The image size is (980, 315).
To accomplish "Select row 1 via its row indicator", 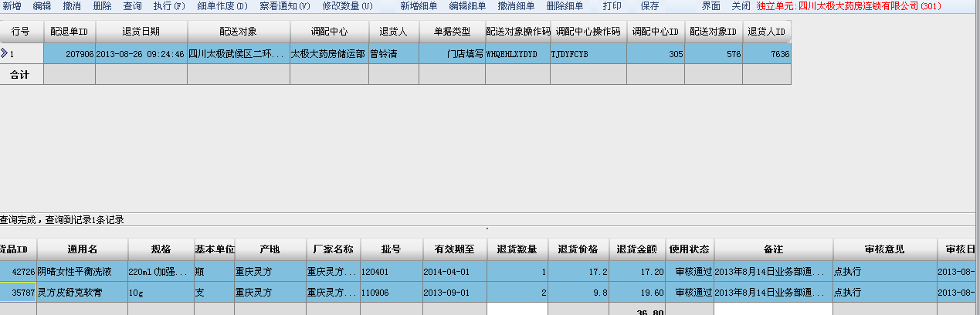I will point(22,54).
